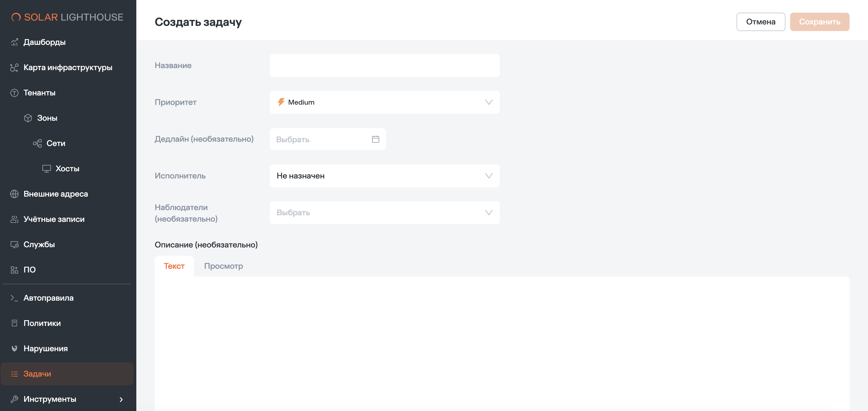Click the Службы services icon
The width and height of the screenshot is (868, 411).
14,244
